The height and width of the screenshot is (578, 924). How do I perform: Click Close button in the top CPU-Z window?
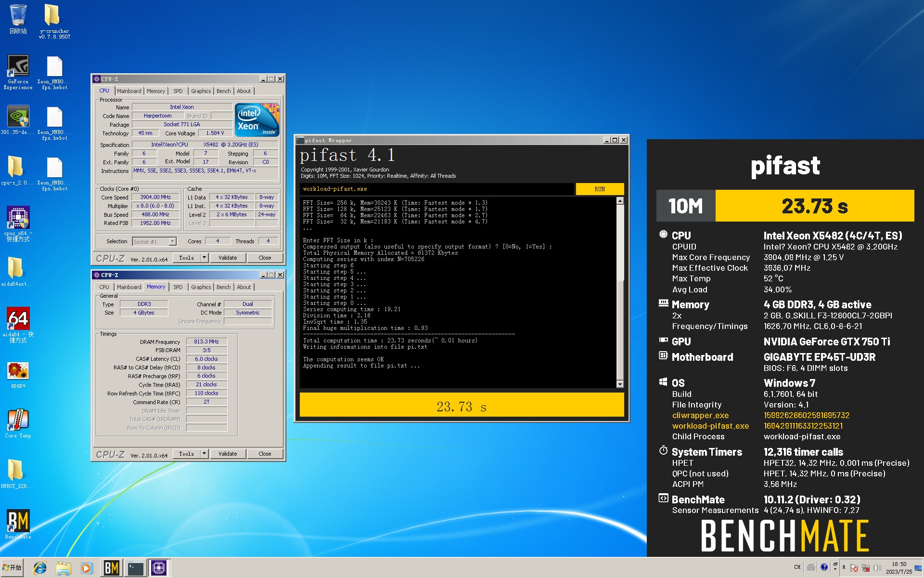(x=265, y=258)
